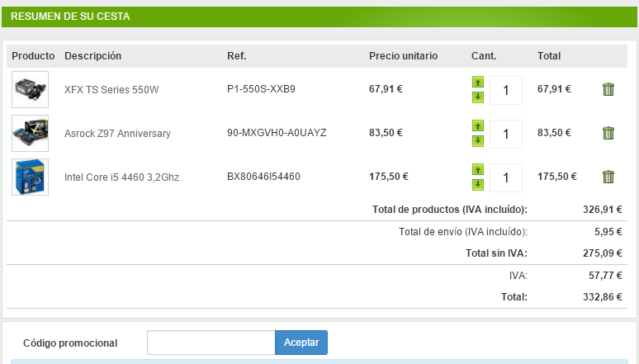Click the Total sin IVA value 275,09 €
The height and width of the screenshot is (364, 639).
coord(603,253)
